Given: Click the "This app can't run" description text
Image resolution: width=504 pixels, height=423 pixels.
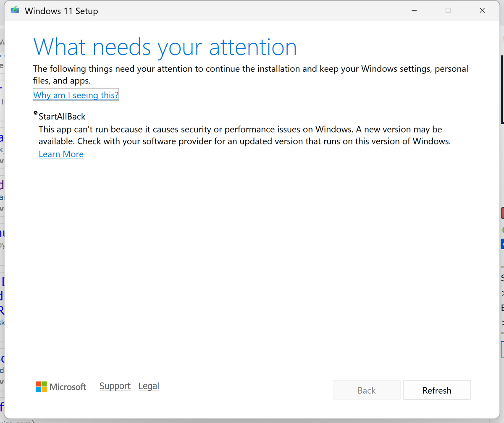Looking at the screenshot, I should pos(245,136).
